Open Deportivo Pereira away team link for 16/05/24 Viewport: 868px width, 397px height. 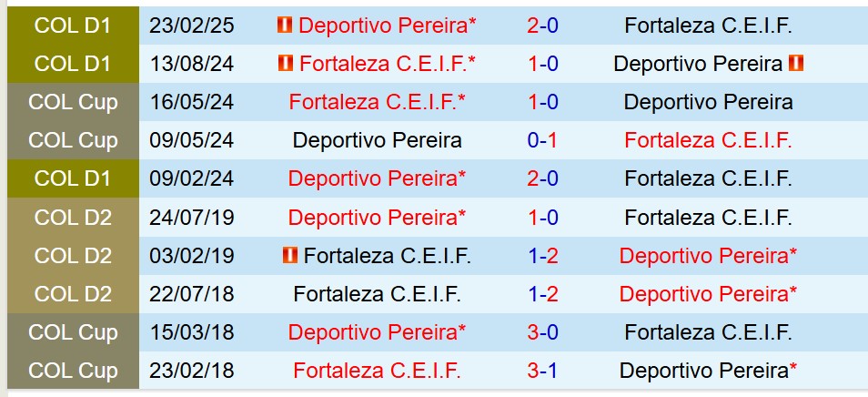pyautogui.click(x=708, y=102)
